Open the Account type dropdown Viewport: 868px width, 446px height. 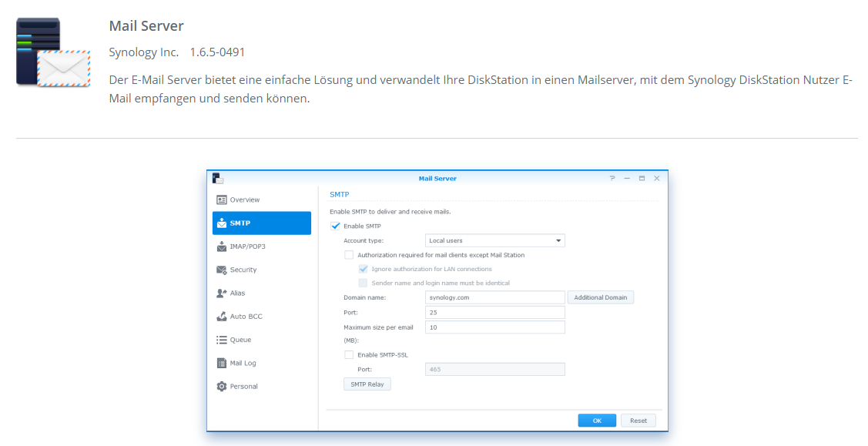point(495,240)
